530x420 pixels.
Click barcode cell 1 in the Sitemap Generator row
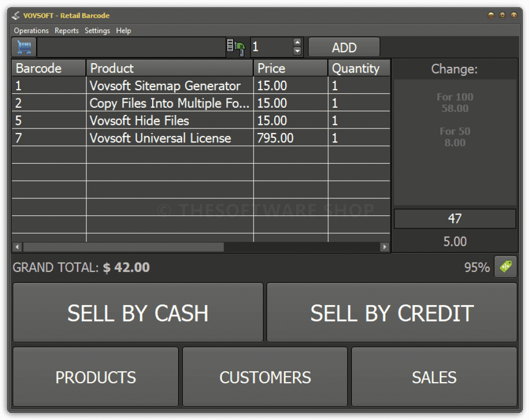coord(49,85)
